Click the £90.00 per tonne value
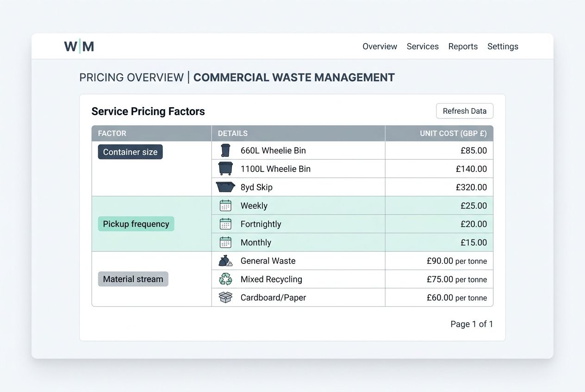 [x=457, y=261]
